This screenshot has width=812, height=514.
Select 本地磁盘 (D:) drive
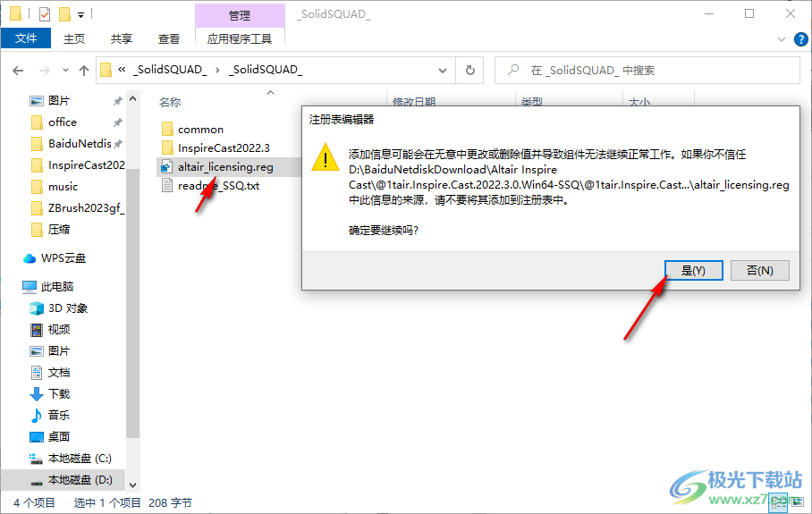click(x=63, y=480)
